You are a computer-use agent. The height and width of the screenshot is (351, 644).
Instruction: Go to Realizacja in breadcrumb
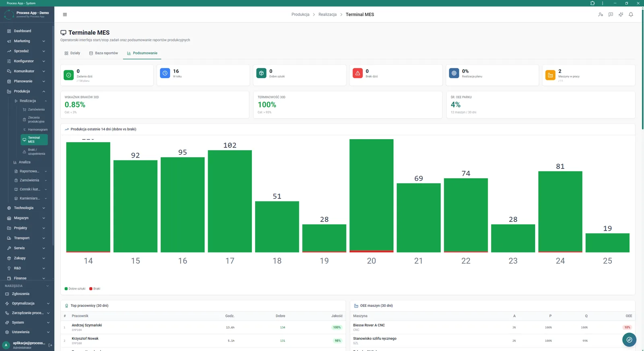(328, 14)
